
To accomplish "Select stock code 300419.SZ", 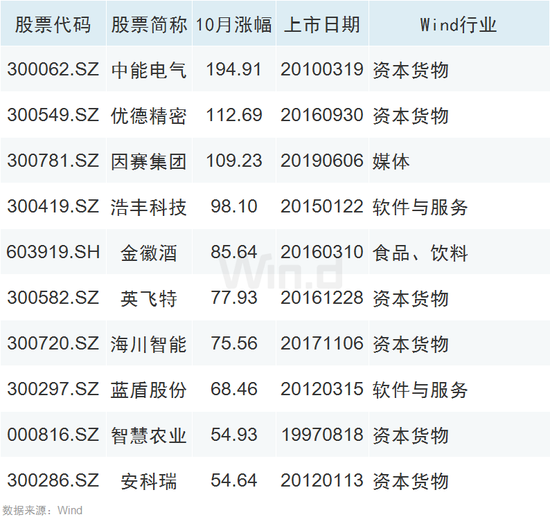I will pos(53,206).
